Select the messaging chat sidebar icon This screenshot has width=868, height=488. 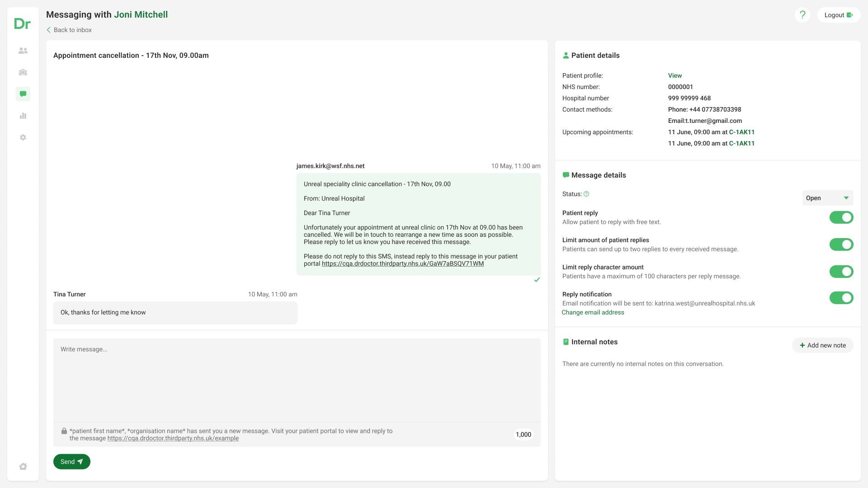(x=23, y=94)
